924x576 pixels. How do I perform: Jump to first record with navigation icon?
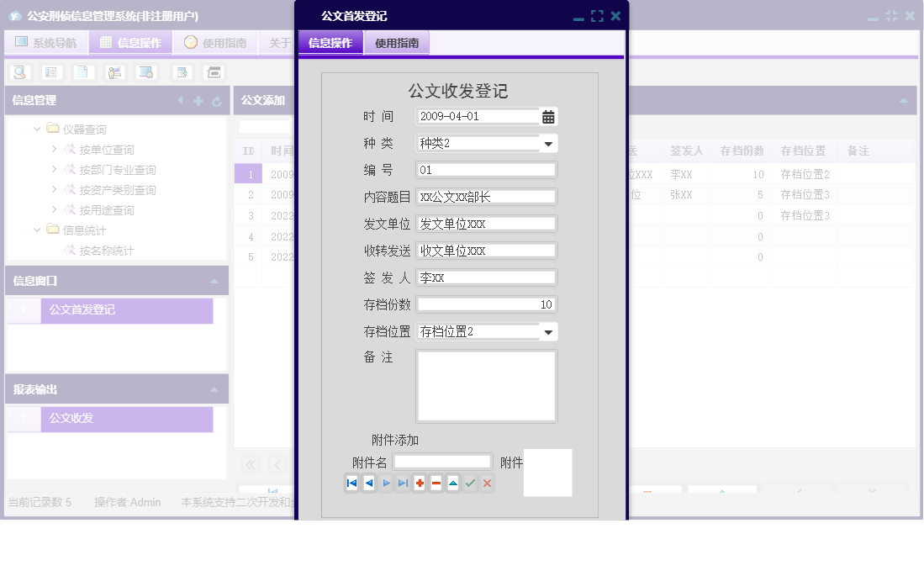click(352, 483)
